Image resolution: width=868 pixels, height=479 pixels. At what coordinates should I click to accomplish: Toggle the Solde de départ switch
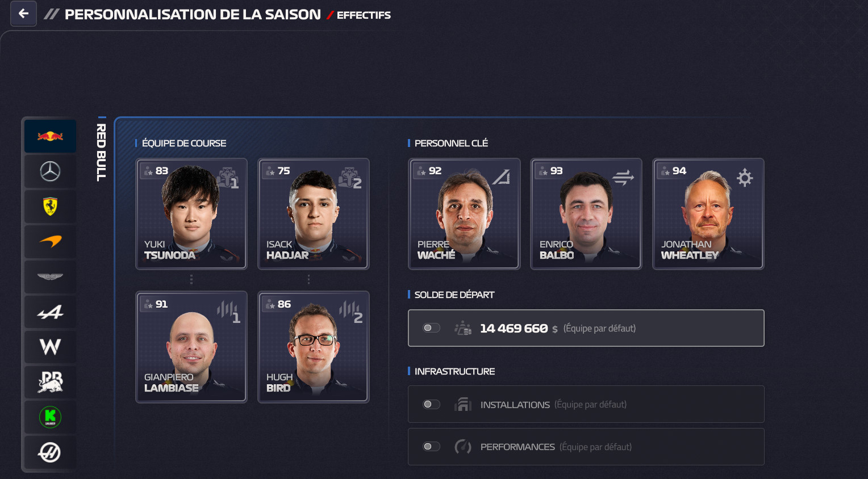(x=432, y=328)
